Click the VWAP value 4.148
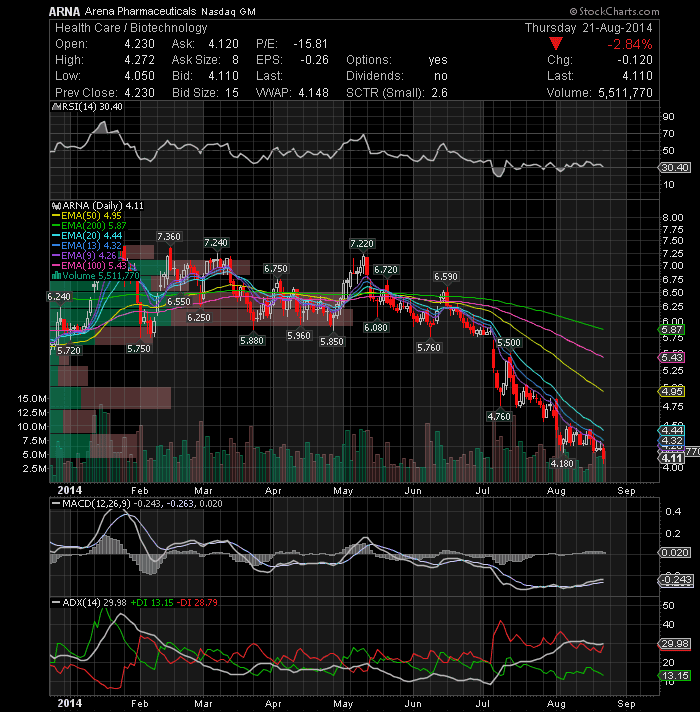Viewport: 700px width, 712px height. click(x=313, y=93)
